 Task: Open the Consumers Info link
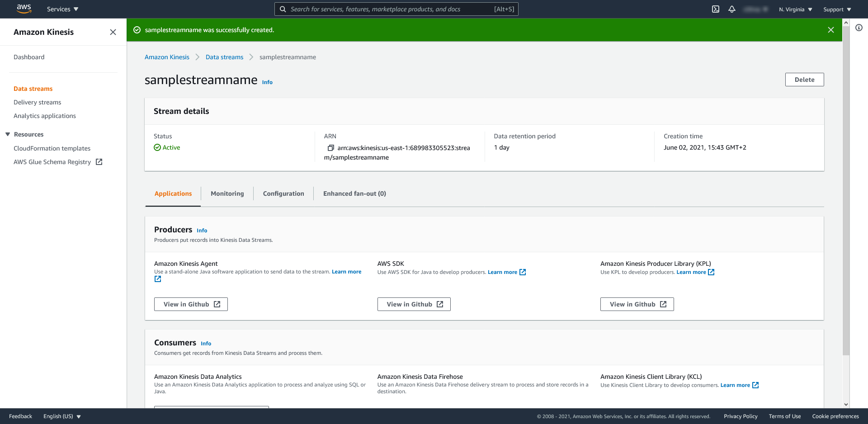coord(206,344)
